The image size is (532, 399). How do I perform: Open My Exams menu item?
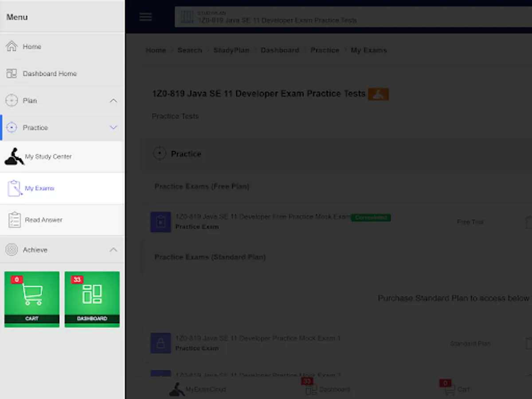62,188
